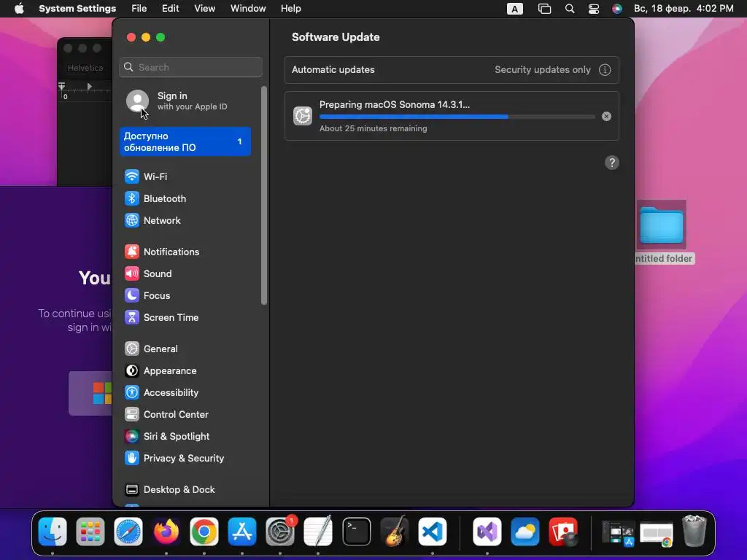The height and width of the screenshot is (560, 747).
Task: Open the minimized window stack in Dock
Action: pos(618,532)
